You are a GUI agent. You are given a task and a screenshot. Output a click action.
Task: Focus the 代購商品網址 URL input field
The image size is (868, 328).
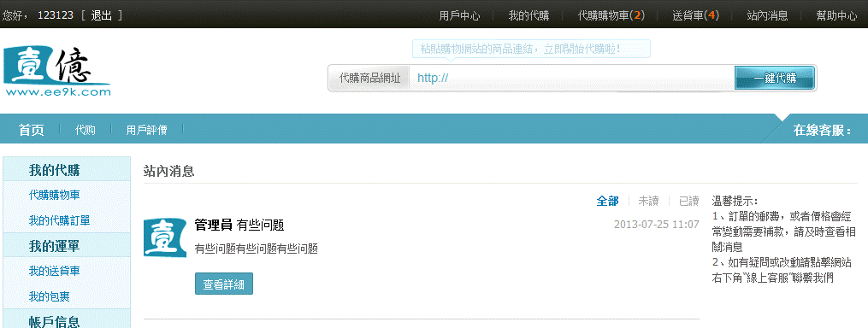pos(571,78)
